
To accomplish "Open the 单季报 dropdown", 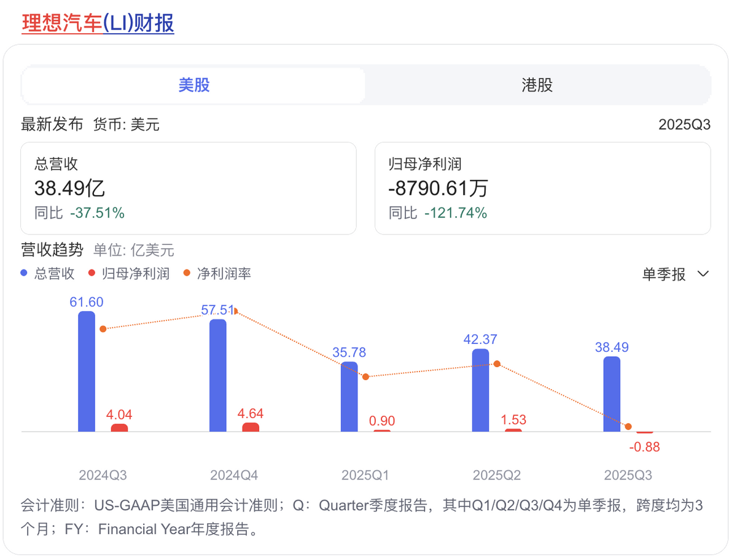I will click(x=664, y=274).
